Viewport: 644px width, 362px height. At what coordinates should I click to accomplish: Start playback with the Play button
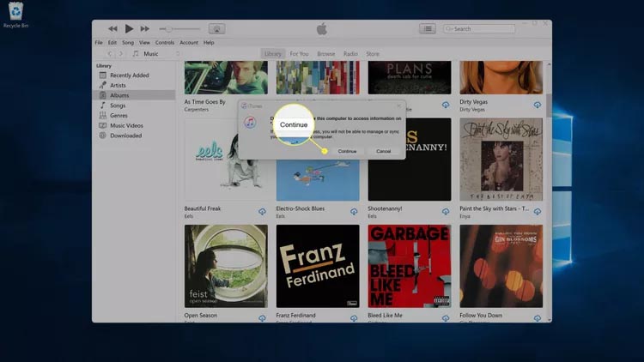pos(129,28)
